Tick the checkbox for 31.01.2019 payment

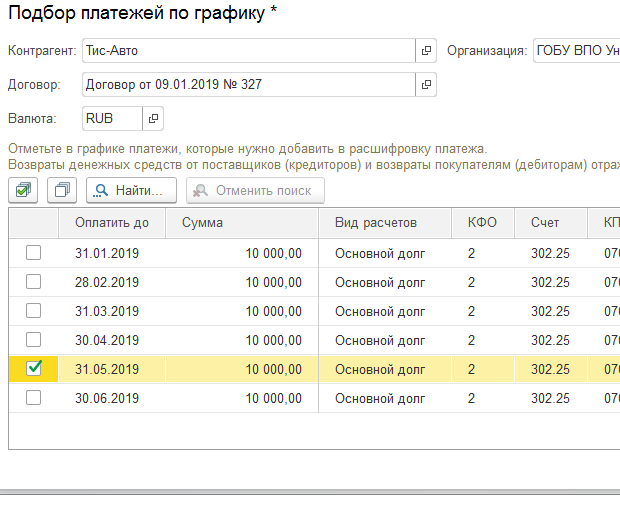pyautogui.click(x=33, y=253)
